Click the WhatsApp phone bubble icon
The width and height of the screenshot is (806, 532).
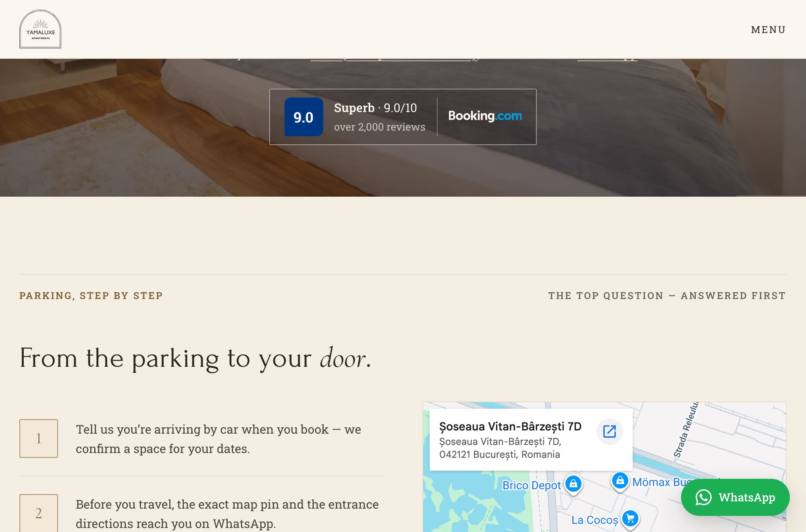703,497
